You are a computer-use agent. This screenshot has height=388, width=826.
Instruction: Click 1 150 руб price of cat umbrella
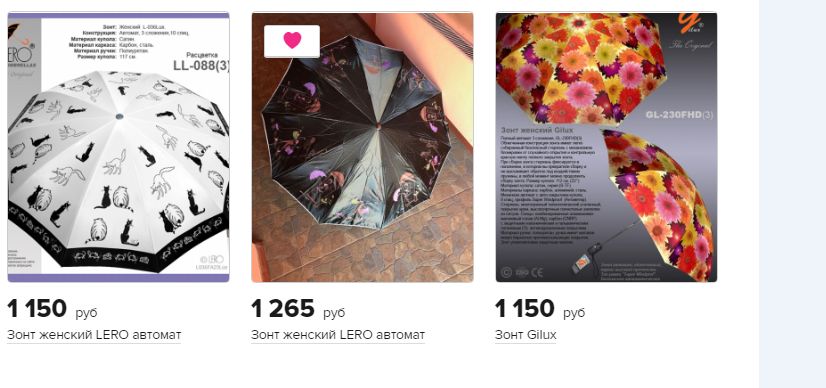(x=52, y=309)
